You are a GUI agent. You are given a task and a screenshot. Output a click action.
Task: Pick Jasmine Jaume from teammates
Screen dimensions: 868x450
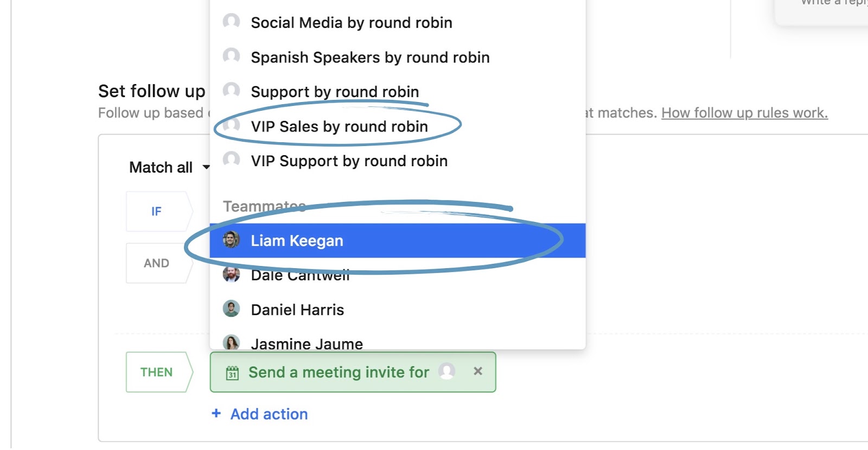(307, 344)
